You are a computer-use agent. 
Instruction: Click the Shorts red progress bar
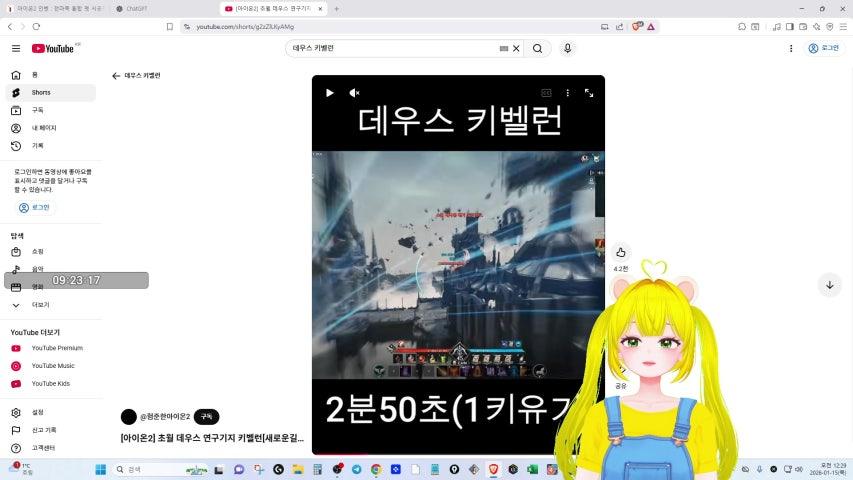click(342, 453)
